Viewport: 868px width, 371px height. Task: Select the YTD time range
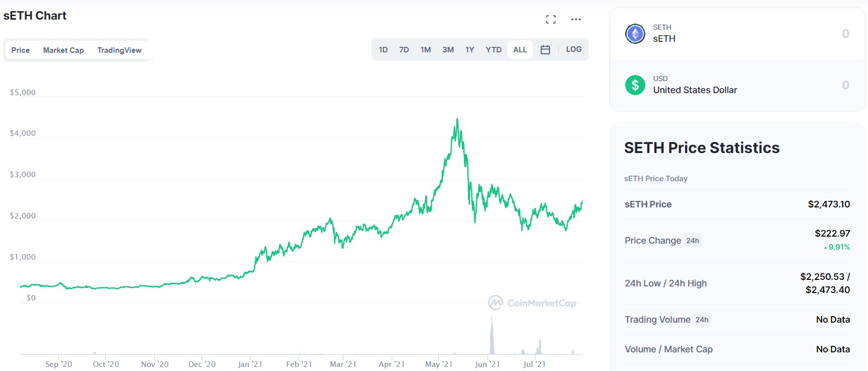[493, 50]
